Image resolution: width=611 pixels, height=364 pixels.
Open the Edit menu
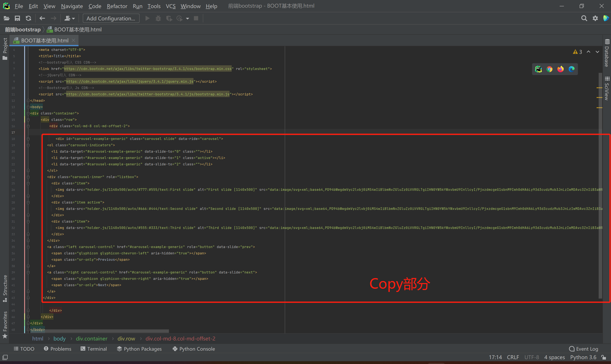pos(33,6)
